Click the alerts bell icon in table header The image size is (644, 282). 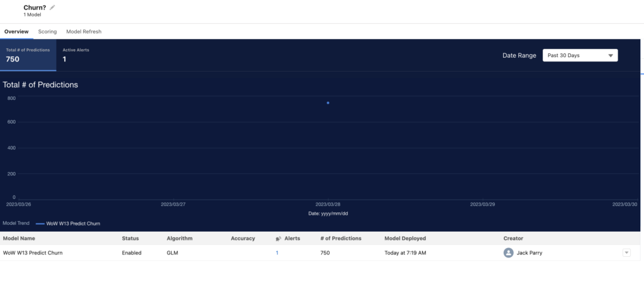pos(279,239)
